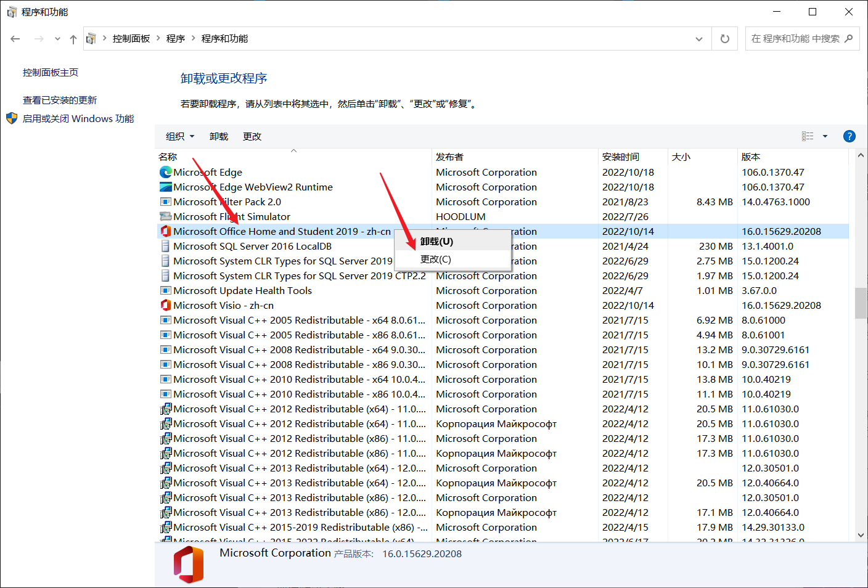
Task: Click the 卸载 toolbar button
Action: pos(219,136)
